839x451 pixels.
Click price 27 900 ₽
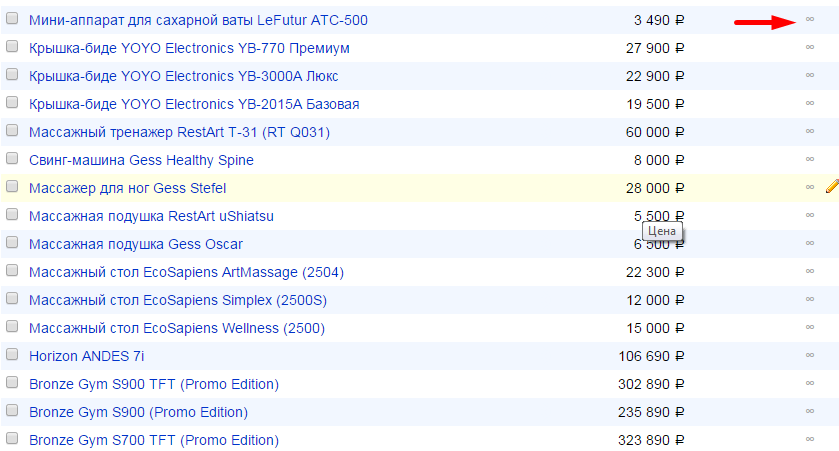click(655, 48)
